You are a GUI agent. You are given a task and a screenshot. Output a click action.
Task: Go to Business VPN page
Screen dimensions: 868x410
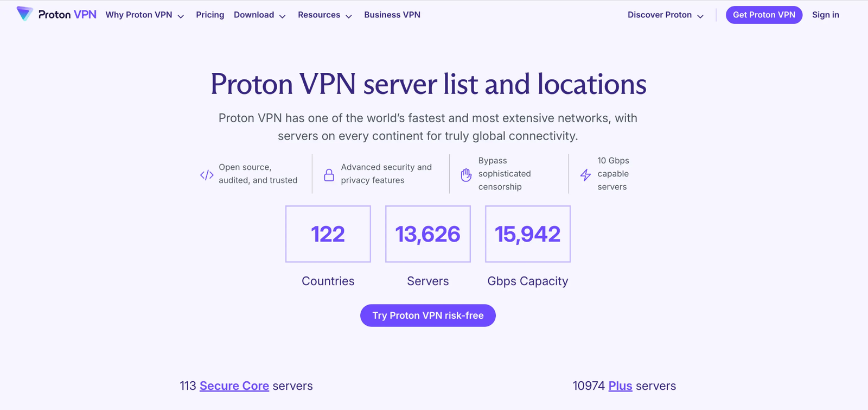pyautogui.click(x=392, y=15)
